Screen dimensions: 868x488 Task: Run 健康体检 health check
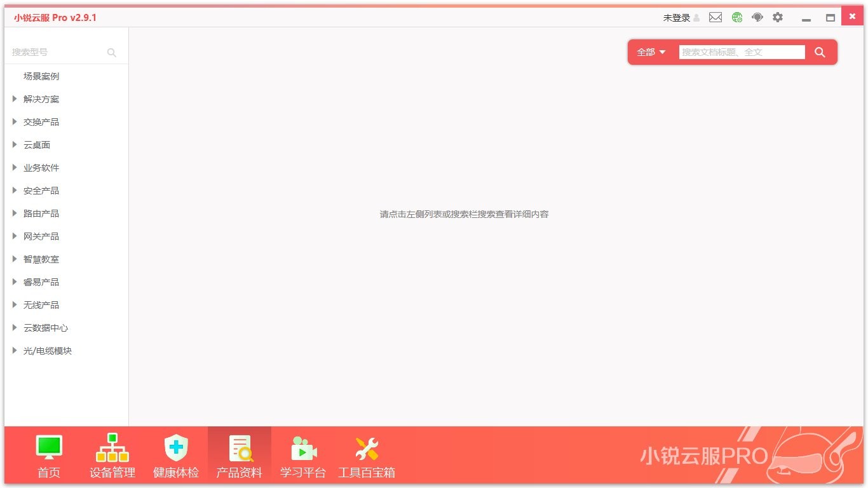175,454
